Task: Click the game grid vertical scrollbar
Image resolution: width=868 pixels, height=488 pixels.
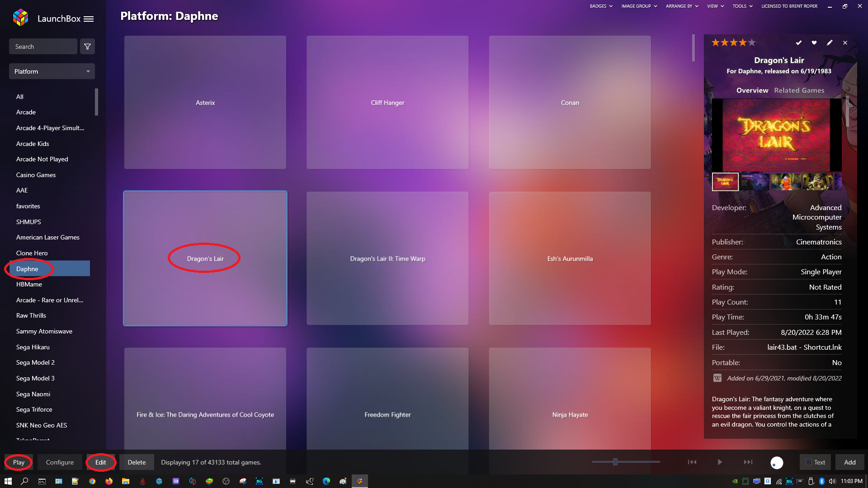Action: tap(693, 48)
